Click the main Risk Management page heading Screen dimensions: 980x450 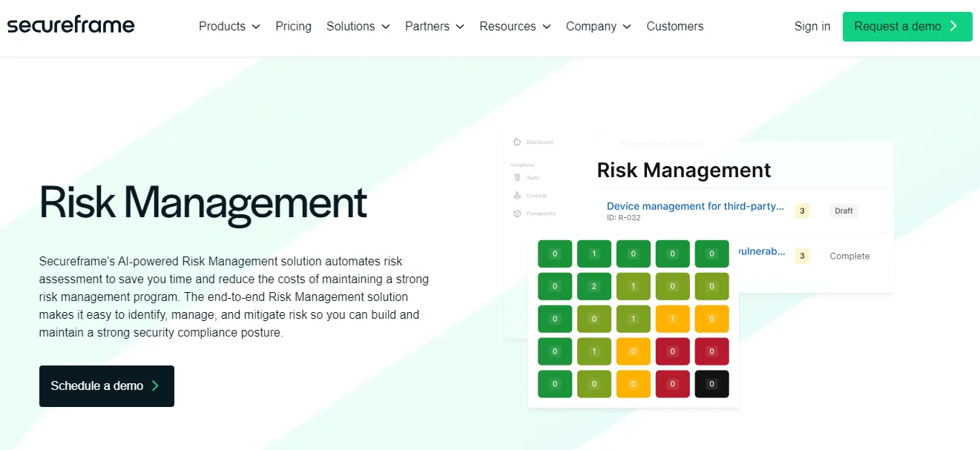[x=203, y=202]
